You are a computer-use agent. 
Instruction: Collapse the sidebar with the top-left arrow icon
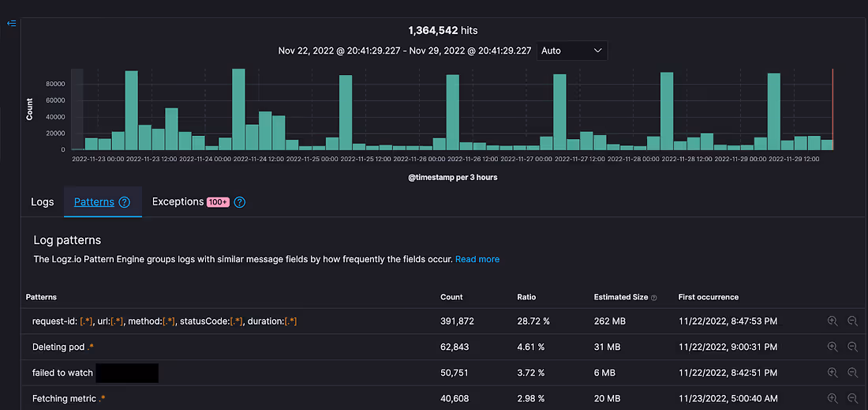11,23
